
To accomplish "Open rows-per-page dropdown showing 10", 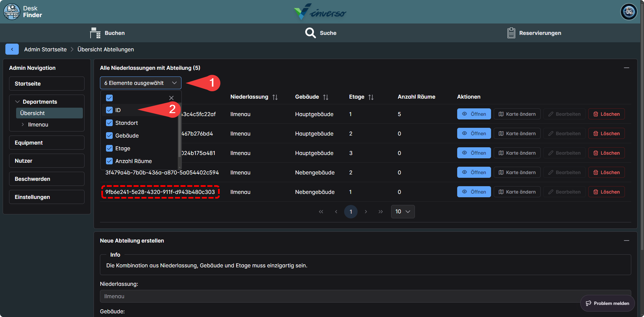I will (x=403, y=212).
